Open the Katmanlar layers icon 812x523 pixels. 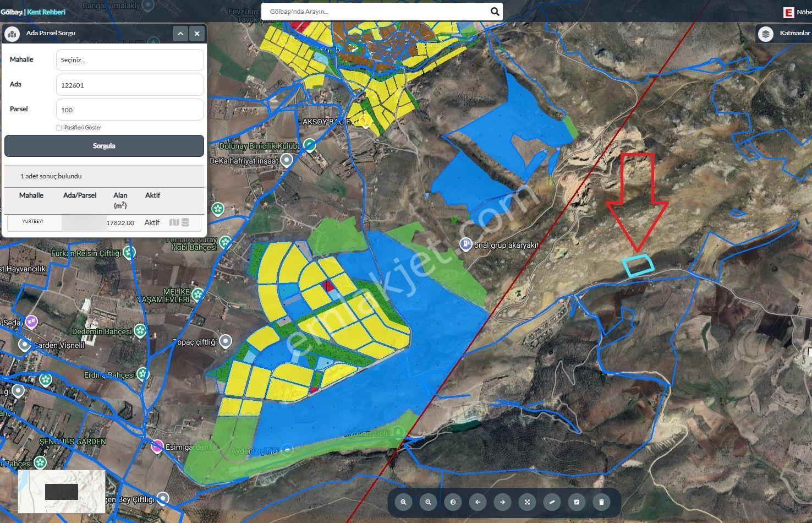coord(766,34)
